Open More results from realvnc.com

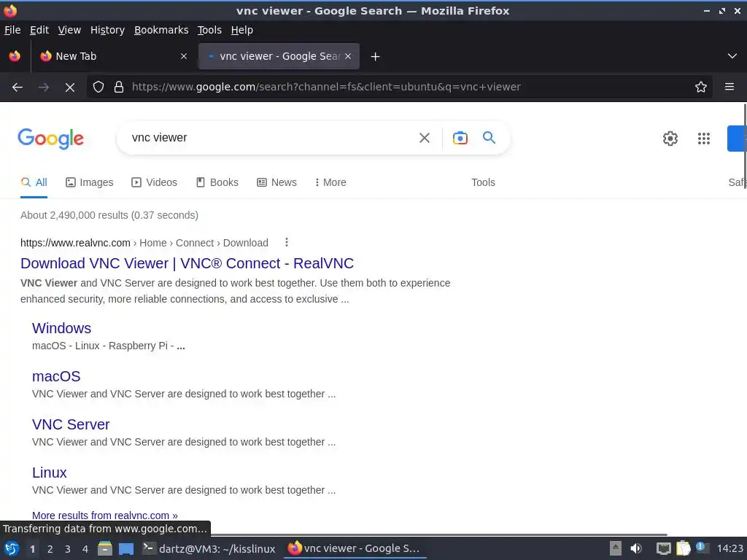click(105, 516)
